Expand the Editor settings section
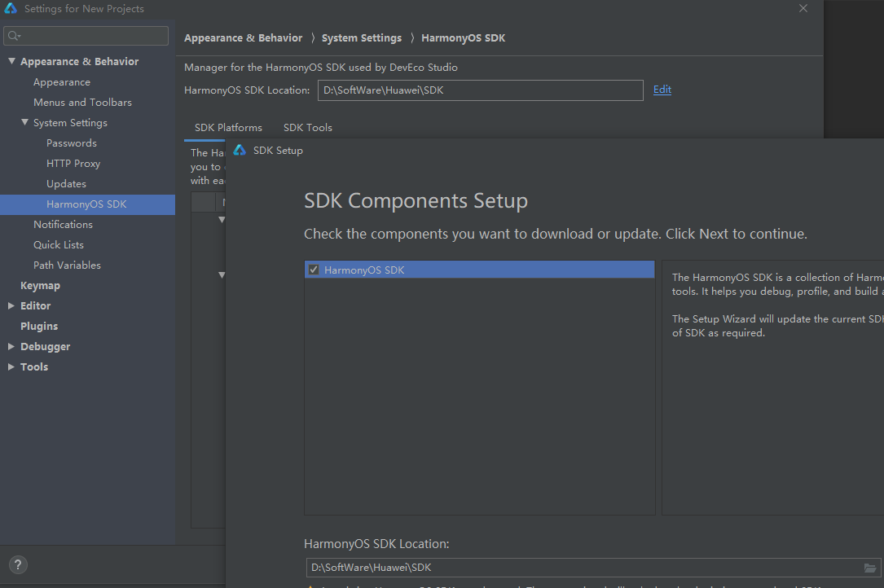Viewport: 884px width, 588px height. [11, 306]
